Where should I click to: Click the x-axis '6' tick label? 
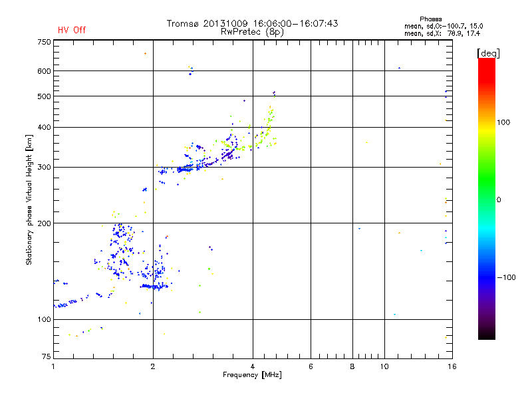(x=311, y=366)
